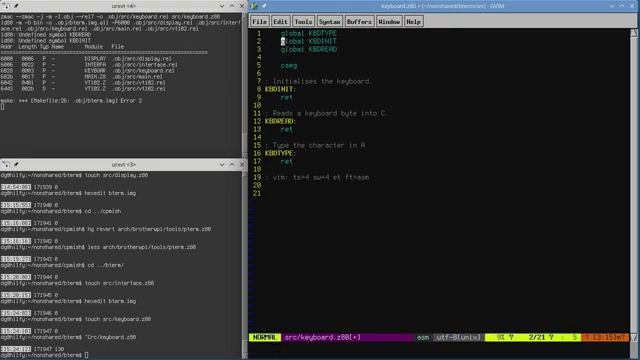Image resolution: width=640 pixels, height=360 pixels.
Task: Click 'Undefined symbol KBDINIT' error in terminal
Action: pos(46,41)
